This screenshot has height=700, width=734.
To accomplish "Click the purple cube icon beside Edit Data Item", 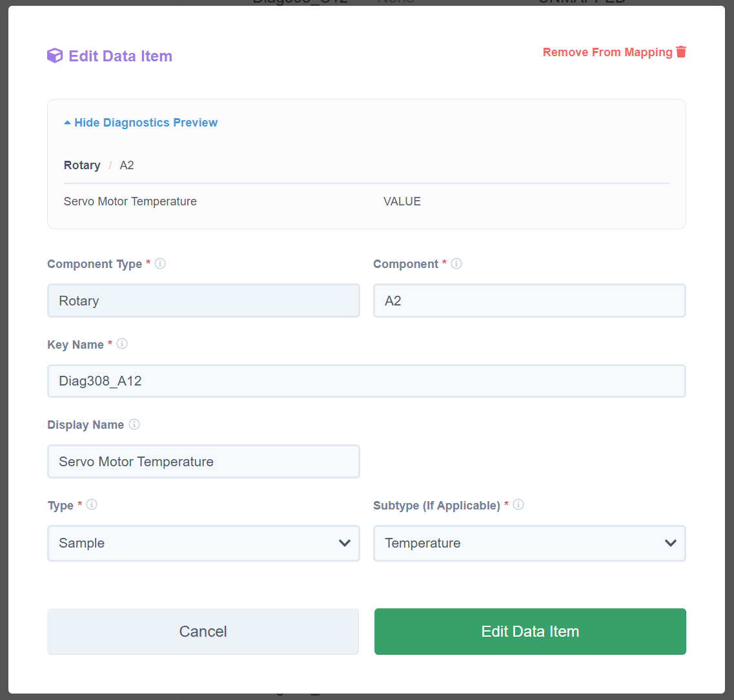I will [55, 56].
